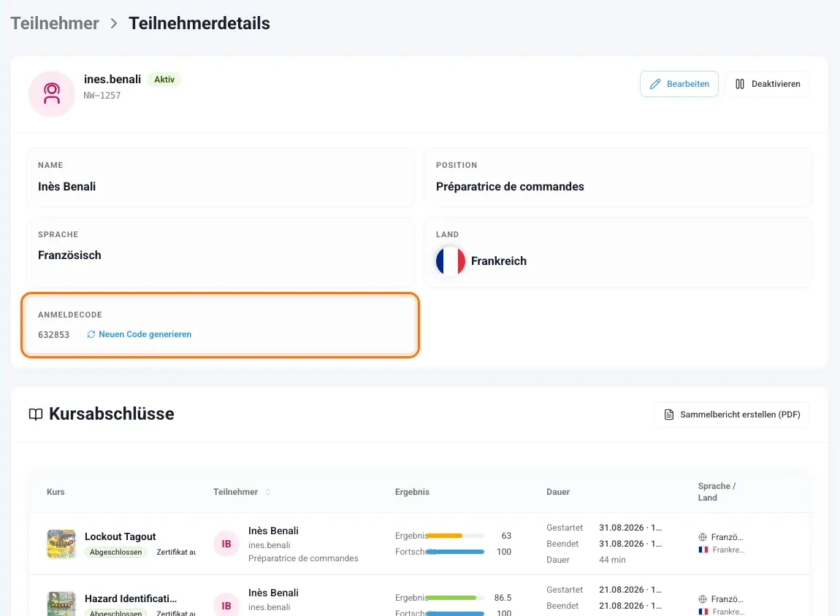Screen dimensions: 840x616
Task: Click the Französisch language value
Action: click(x=69, y=255)
